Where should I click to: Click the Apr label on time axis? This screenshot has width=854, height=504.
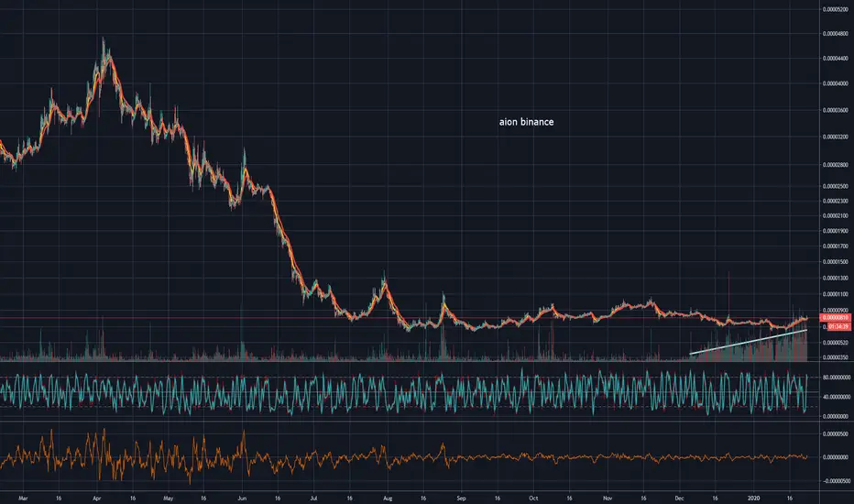click(97, 498)
